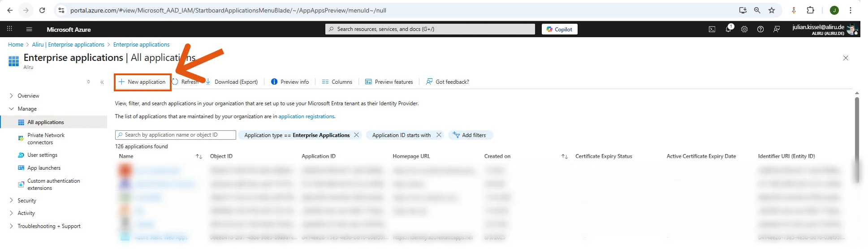This screenshot has width=868, height=249.
Task: Click Add filters
Action: tap(470, 135)
